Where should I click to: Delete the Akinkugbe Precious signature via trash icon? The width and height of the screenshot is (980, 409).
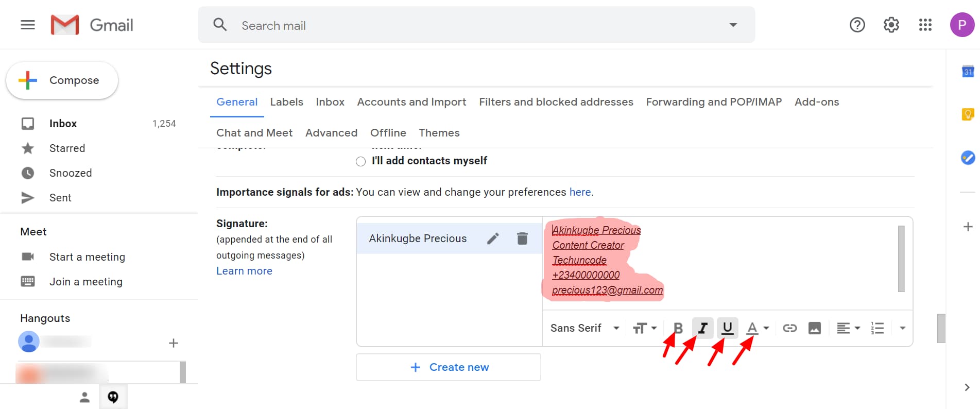click(522, 238)
